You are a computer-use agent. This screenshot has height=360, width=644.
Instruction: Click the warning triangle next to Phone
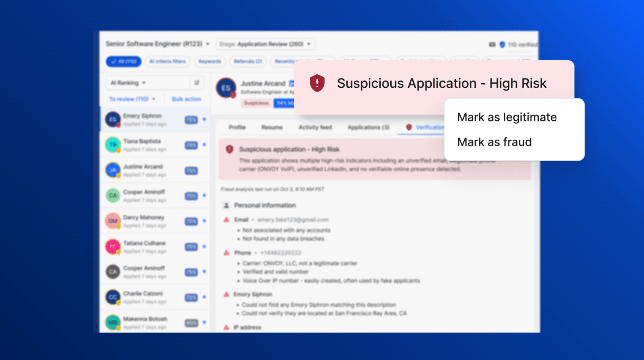[226, 253]
